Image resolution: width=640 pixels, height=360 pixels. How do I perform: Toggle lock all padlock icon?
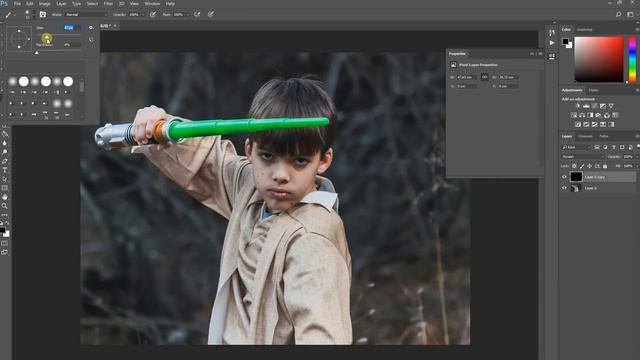(x=605, y=166)
